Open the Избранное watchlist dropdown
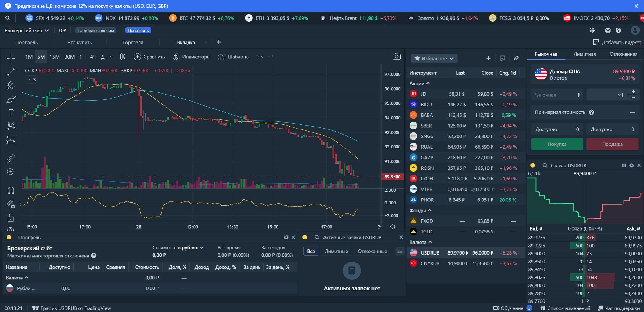The image size is (644, 312). [434, 58]
